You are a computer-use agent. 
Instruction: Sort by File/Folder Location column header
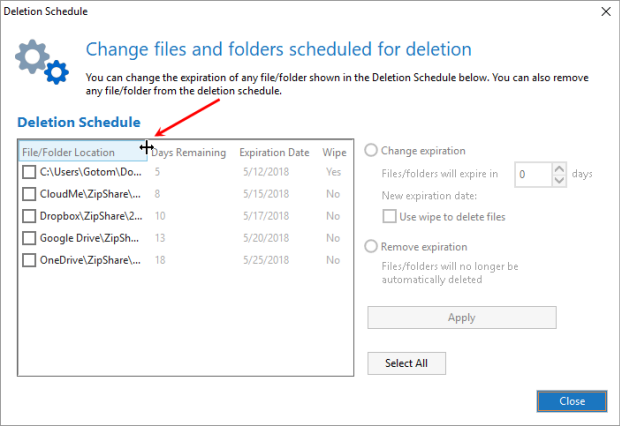click(83, 152)
